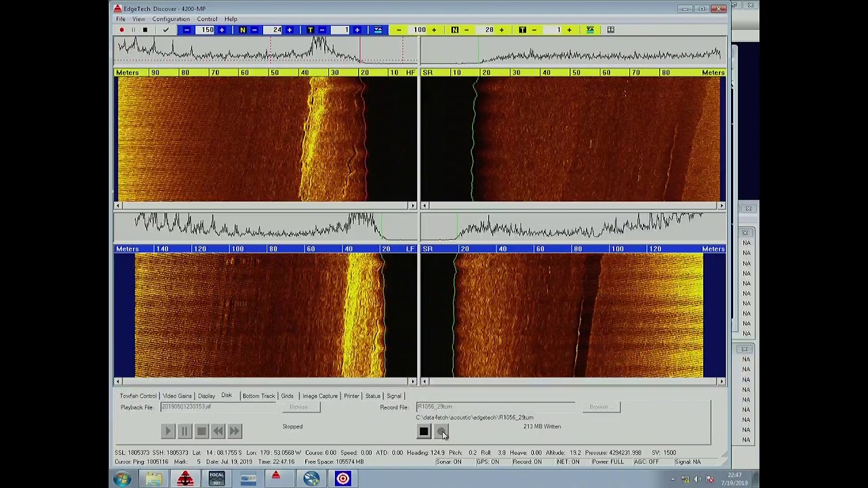Click the playback Stop button
The image size is (868, 488).
pyautogui.click(x=201, y=431)
